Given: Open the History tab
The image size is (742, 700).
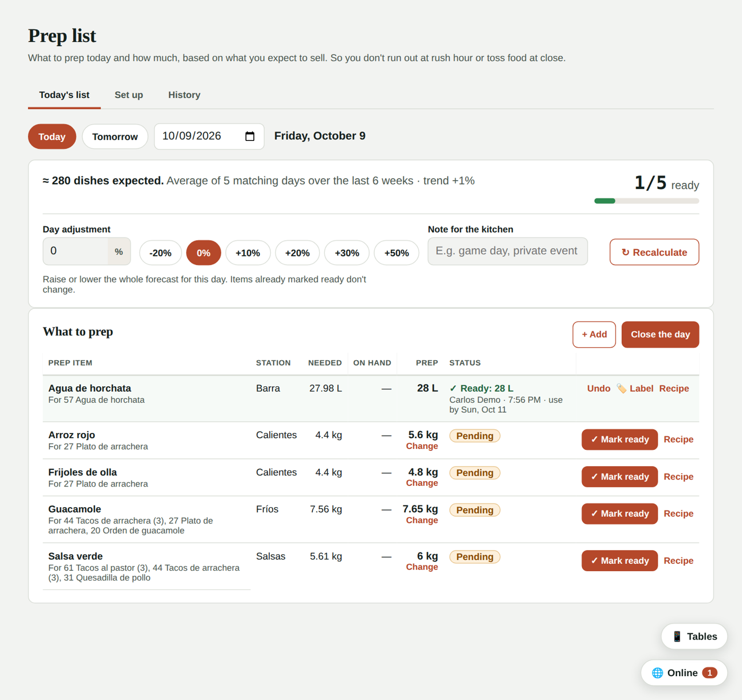Looking at the screenshot, I should click(184, 95).
